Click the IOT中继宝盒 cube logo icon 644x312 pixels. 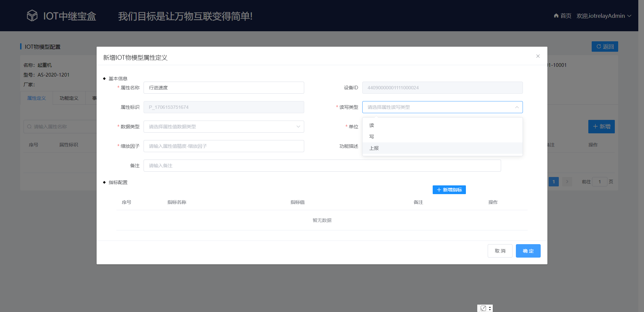click(32, 15)
